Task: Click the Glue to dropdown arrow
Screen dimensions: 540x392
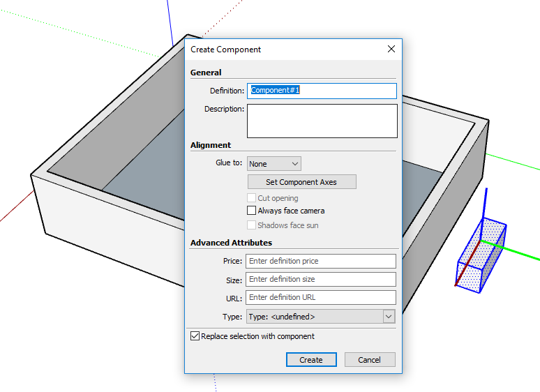Action: tap(295, 164)
